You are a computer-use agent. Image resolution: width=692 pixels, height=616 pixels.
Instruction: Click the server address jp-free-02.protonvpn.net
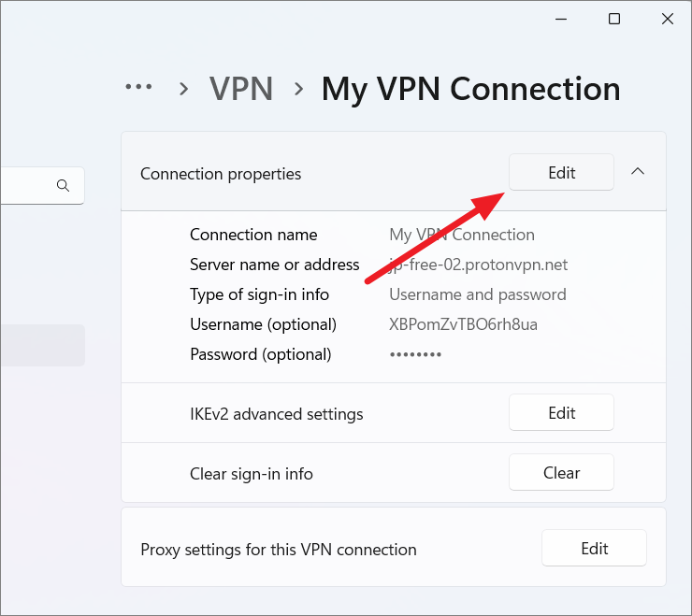pyautogui.click(x=479, y=265)
